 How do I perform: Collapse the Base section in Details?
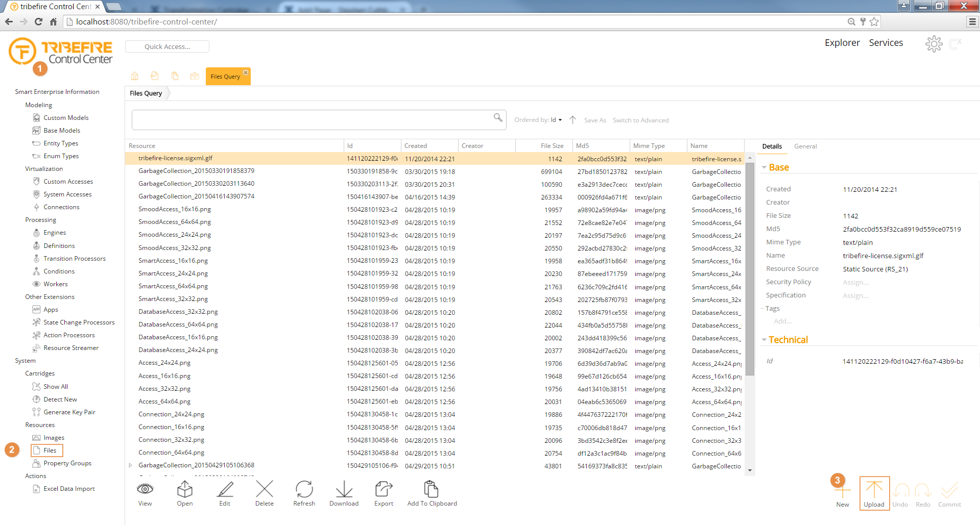(x=764, y=167)
